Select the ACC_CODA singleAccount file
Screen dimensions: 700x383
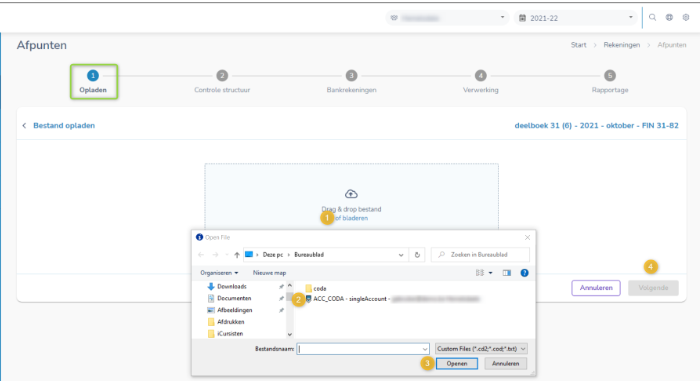pos(392,299)
